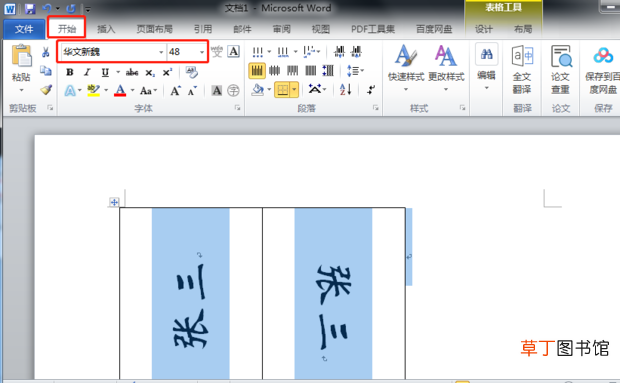
Task: Toggle character shading gray A
Action: point(216,91)
